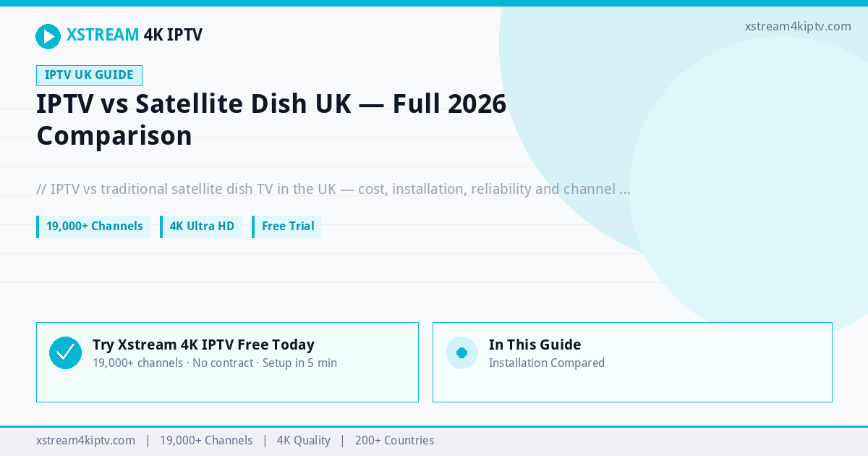The image size is (868, 456).
Task: Click the 19,000+ Channels badge
Action: pyautogui.click(x=93, y=227)
